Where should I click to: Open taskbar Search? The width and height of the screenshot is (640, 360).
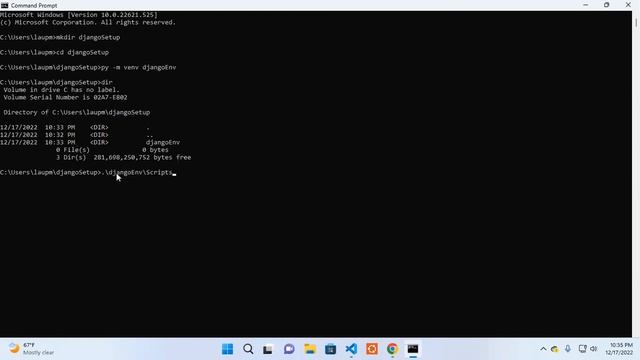[x=248, y=349]
